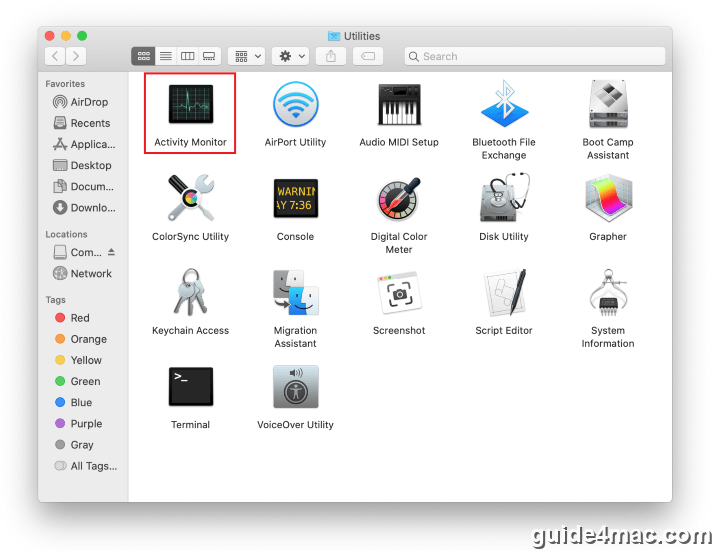The width and height of the screenshot is (720, 551).
Task: Minimize the Utilities window
Action: pos(66,36)
